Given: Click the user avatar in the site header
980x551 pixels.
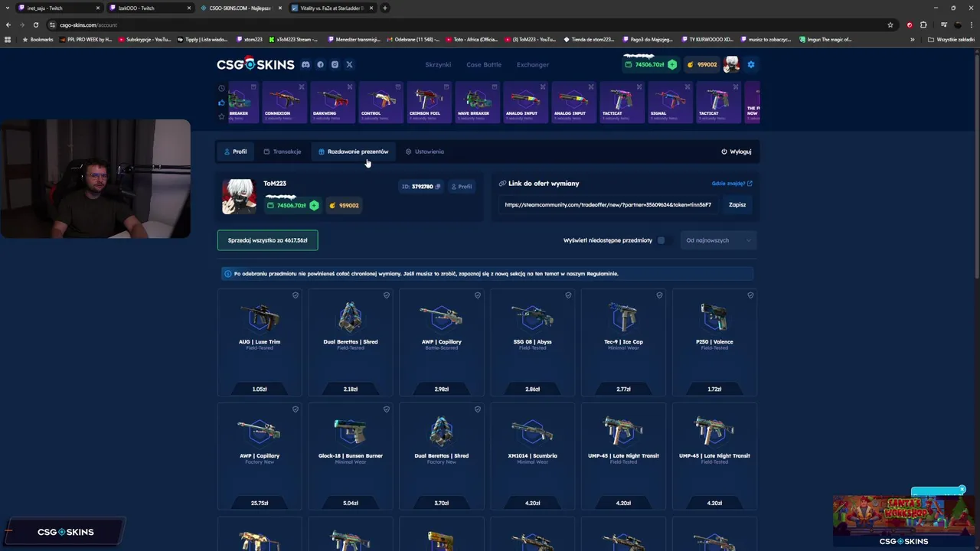Looking at the screenshot, I should coord(731,64).
